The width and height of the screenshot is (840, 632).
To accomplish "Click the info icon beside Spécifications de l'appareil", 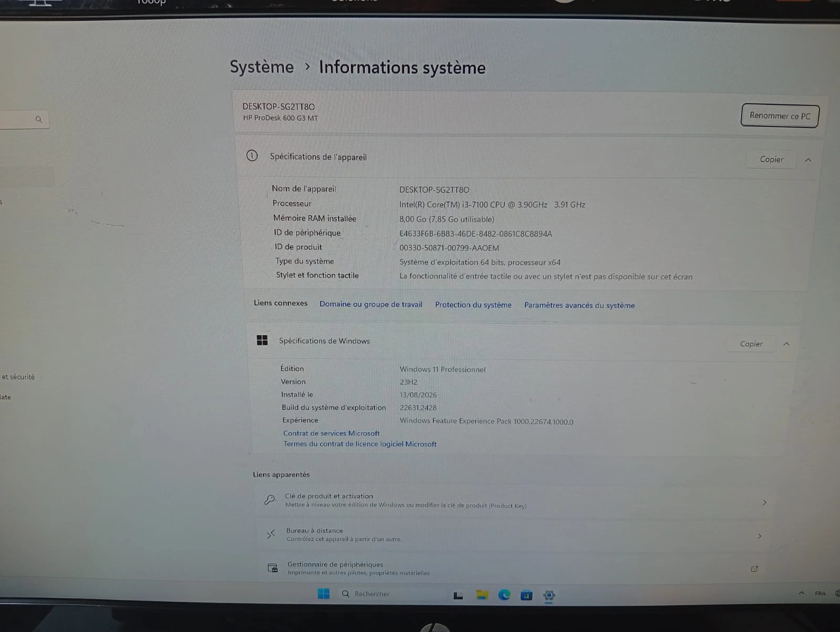I will coord(252,155).
